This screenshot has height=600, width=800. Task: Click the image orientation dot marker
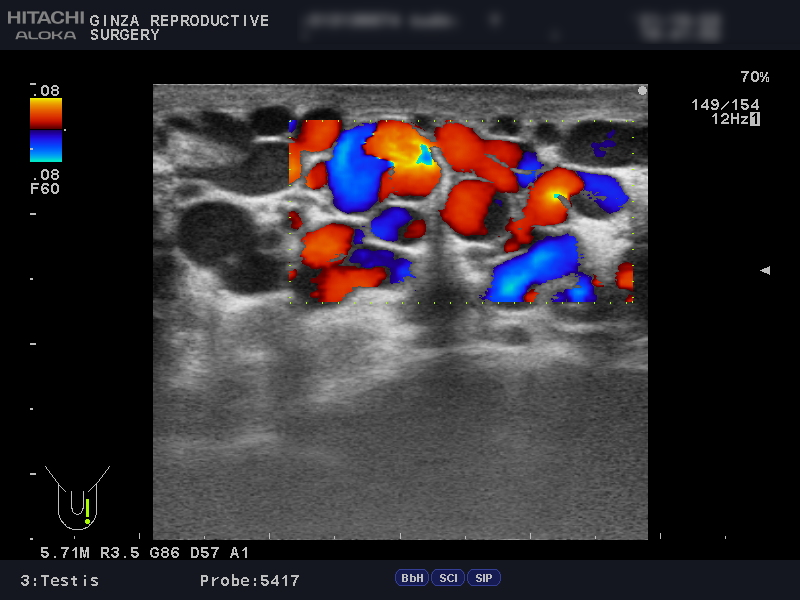point(641,90)
